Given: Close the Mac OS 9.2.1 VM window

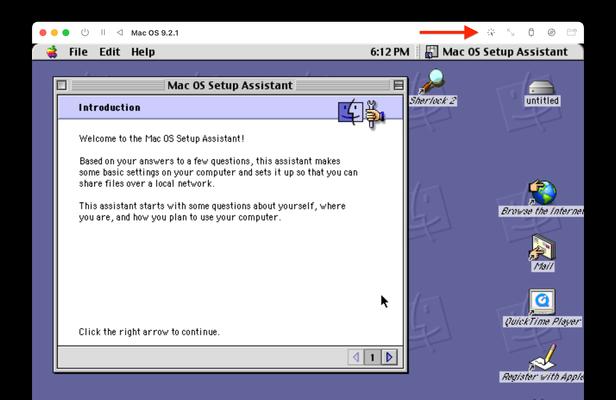Looking at the screenshot, I should click(x=43, y=33).
